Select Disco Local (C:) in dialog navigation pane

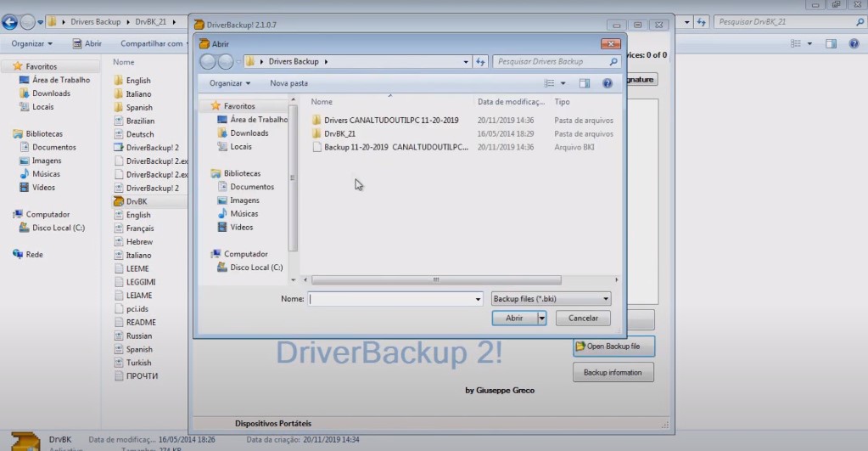(256, 268)
